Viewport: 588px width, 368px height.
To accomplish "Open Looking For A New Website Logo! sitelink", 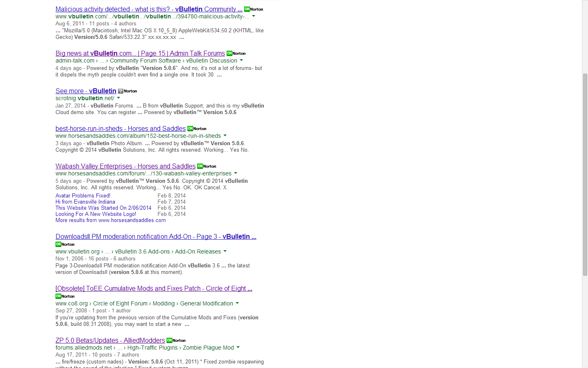I will coord(96,214).
